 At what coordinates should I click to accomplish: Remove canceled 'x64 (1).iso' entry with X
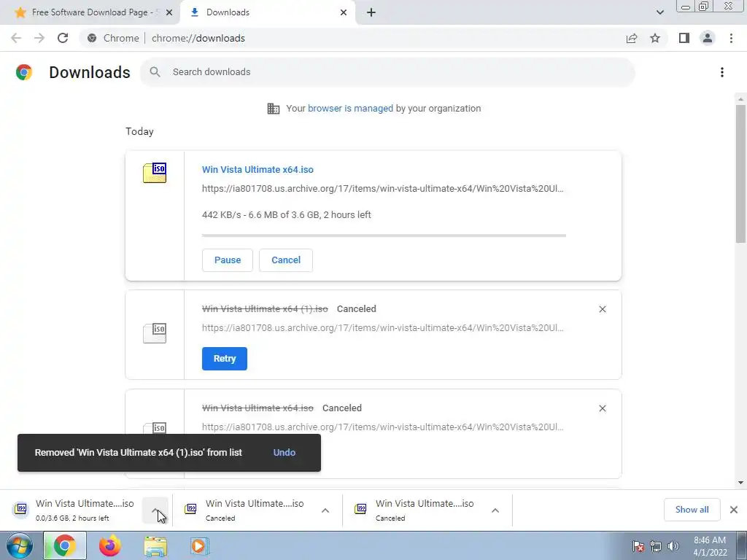[x=602, y=309]
